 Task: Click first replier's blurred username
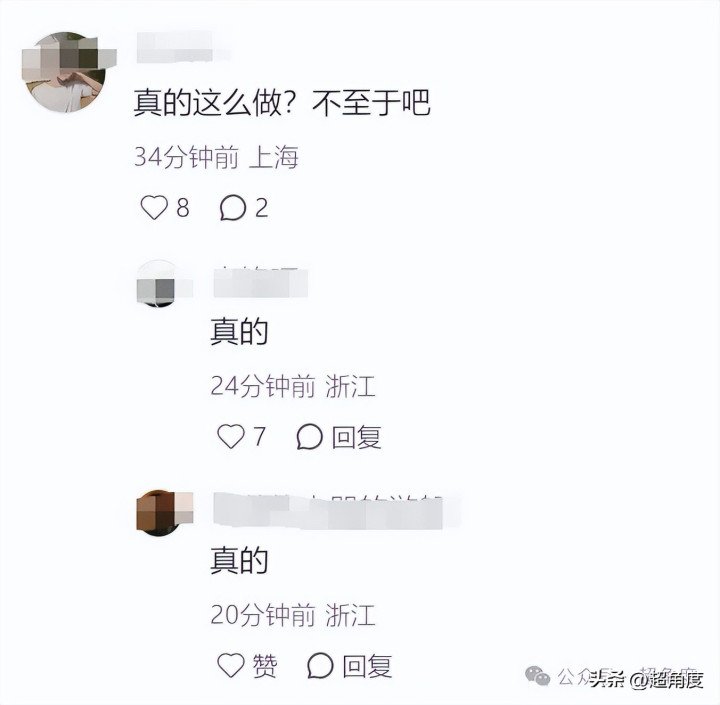(x=260, y=282)
